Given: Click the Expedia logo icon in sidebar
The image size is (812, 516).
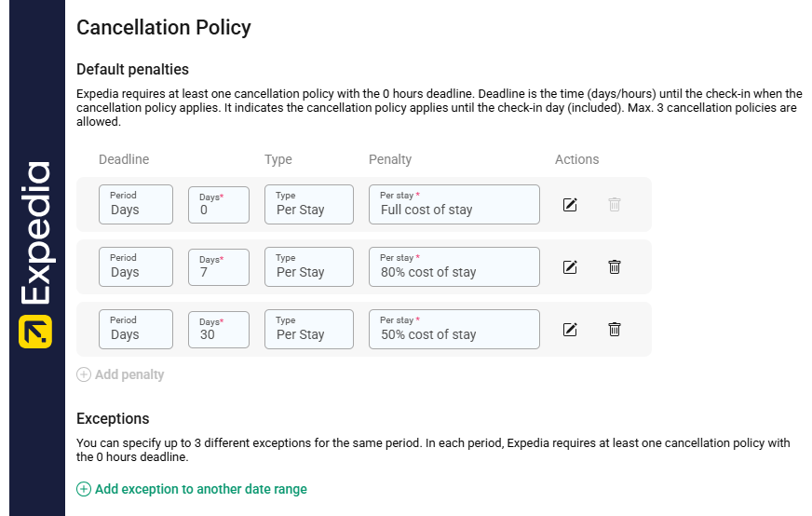Looking at the screenshot, I should click(35, 332).
